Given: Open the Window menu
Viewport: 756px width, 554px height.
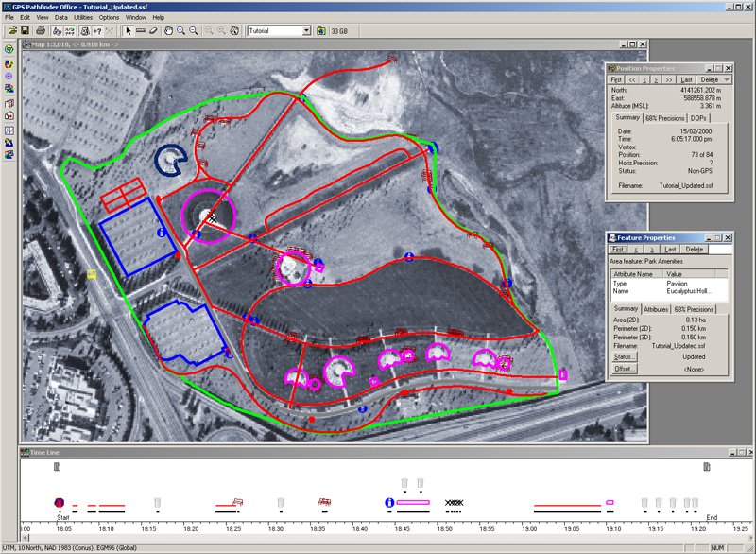Looking at the screenshot, I should (x=136, y=17).
